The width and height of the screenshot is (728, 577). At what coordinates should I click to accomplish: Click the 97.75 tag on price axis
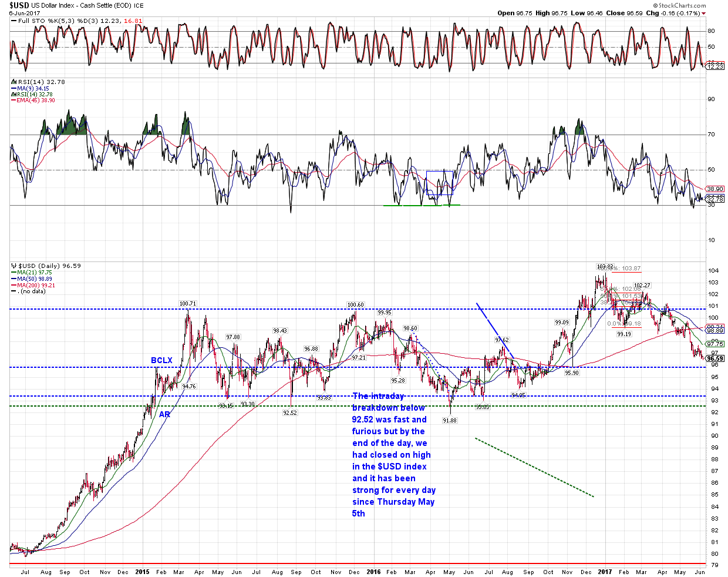click(715, 344)
